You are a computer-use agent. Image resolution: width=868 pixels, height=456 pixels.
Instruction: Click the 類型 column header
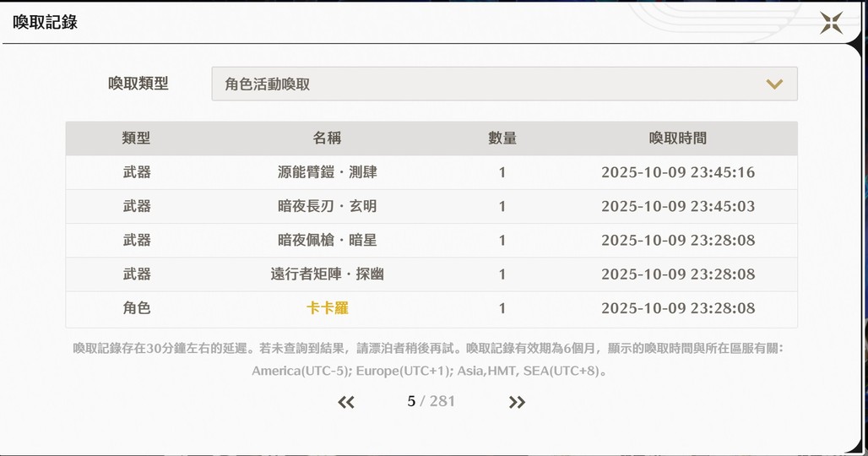pos(136,138)
